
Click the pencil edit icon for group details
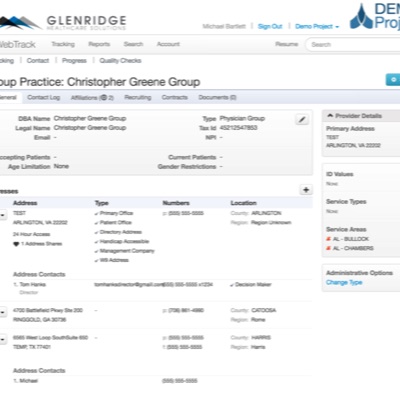(302, 119)
